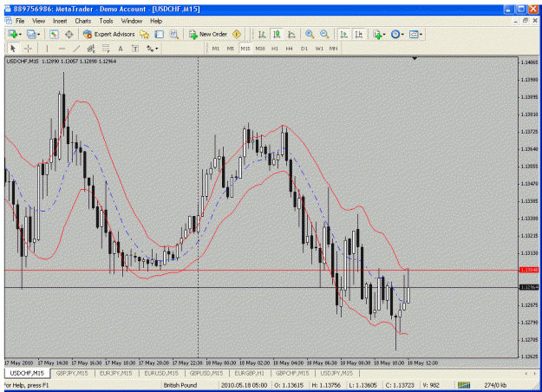Switch to EURGBP,H1 chart tab
542x392 pixels.
[249, 373]
